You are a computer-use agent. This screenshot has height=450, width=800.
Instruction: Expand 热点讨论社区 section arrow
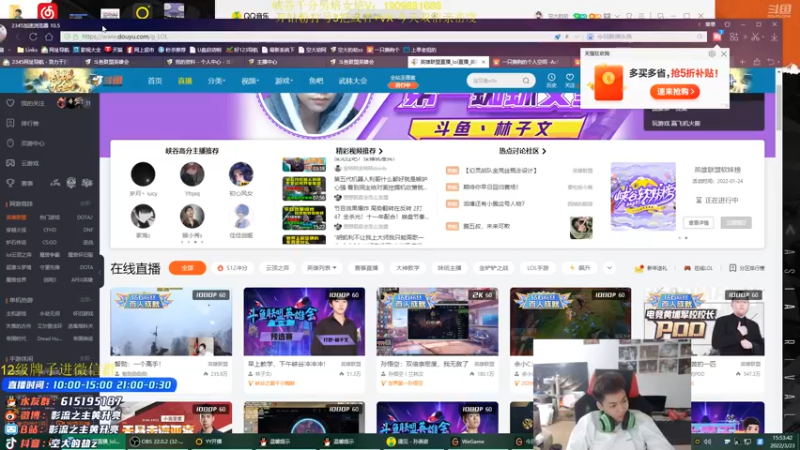[544, 151]
